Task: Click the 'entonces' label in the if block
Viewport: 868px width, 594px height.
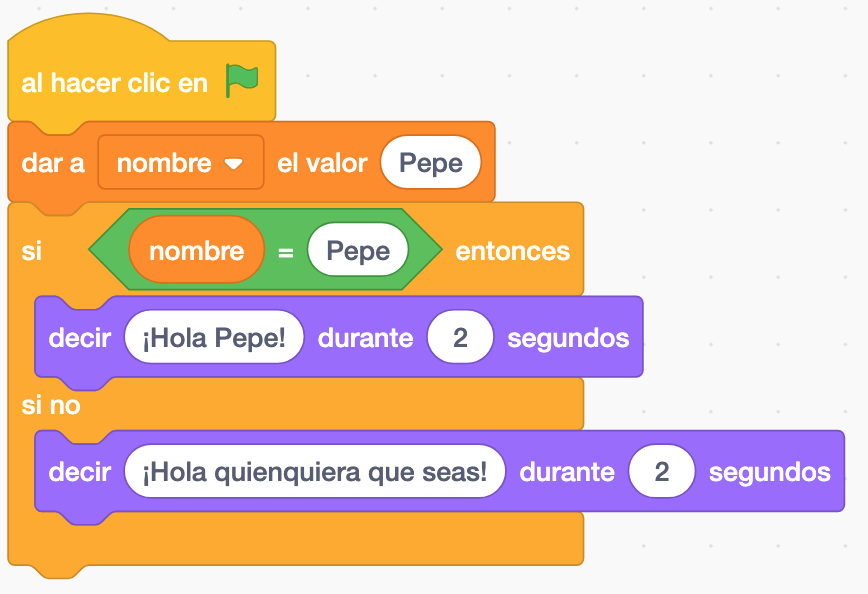Action: (x=512, y=251)
